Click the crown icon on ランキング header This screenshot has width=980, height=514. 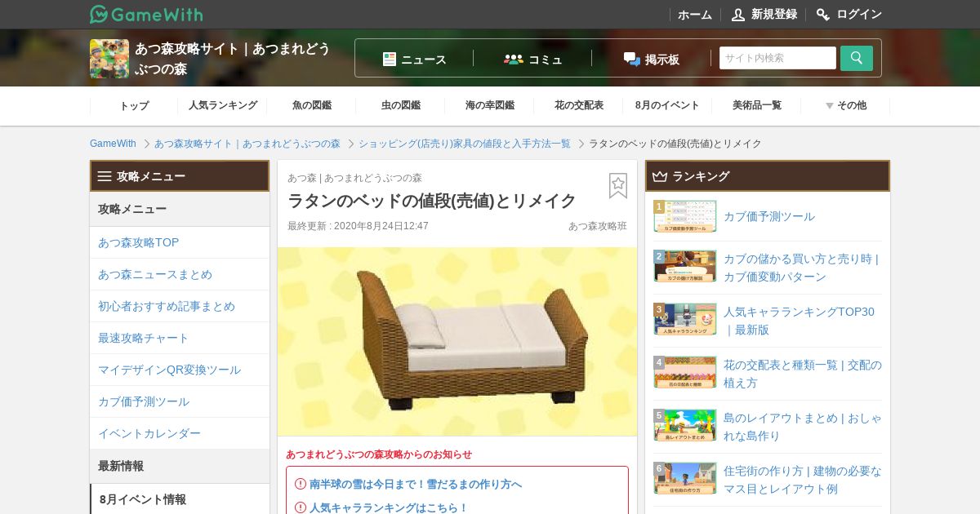pyautogui.click(x=660, y=176)
